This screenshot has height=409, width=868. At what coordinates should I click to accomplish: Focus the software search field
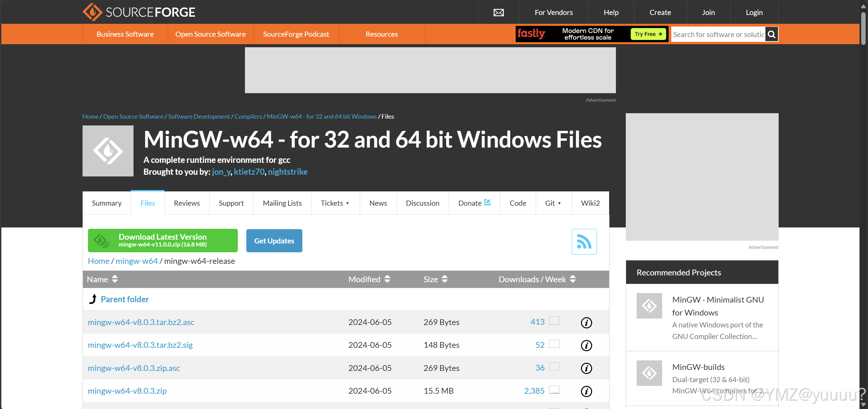coord(718,34)
